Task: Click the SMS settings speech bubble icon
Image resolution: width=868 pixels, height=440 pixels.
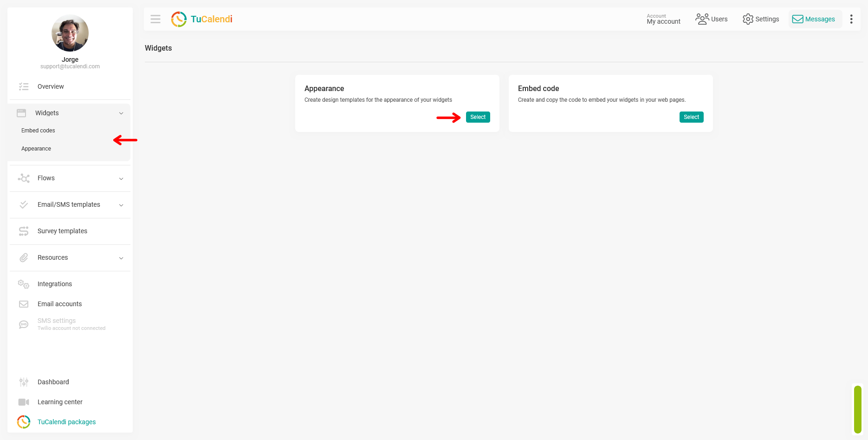Action: click(x=24, y=324)
